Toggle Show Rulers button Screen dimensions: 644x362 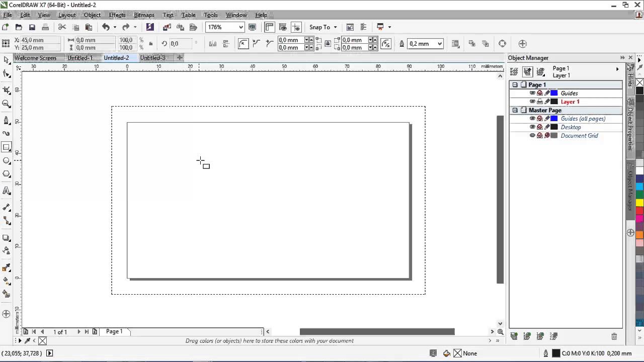[x=270, y=27]
